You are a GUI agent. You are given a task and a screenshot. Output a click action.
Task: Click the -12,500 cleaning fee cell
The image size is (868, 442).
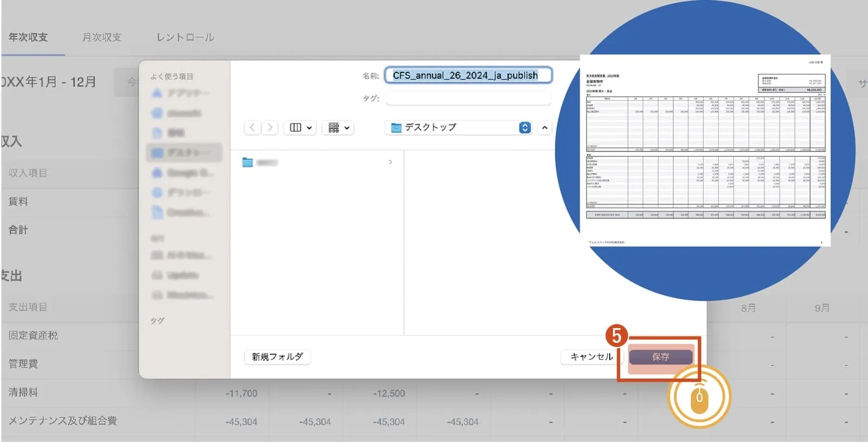point(389,393)
